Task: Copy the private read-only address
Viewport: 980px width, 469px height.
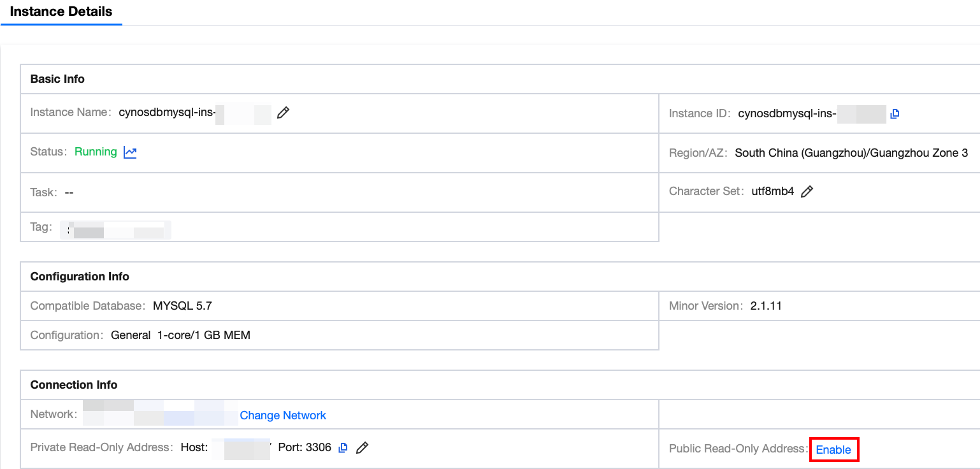Action: pyautogui.click(x=343, y=448)
